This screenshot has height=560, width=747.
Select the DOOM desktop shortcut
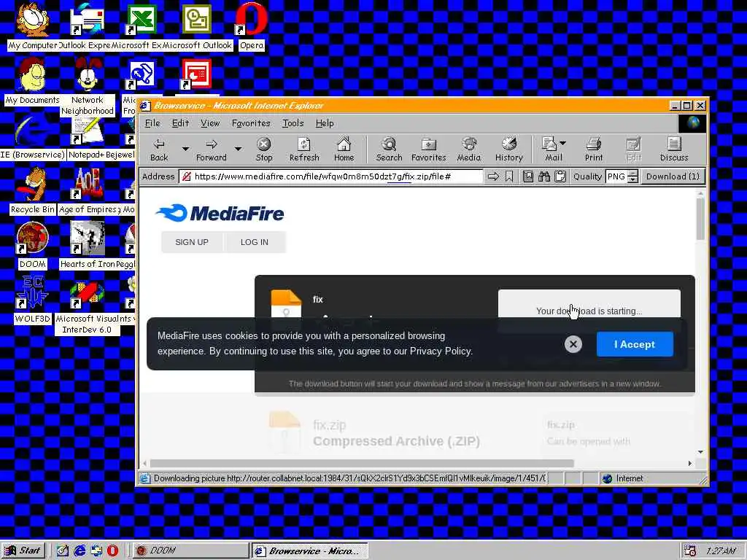pos(32,245)
